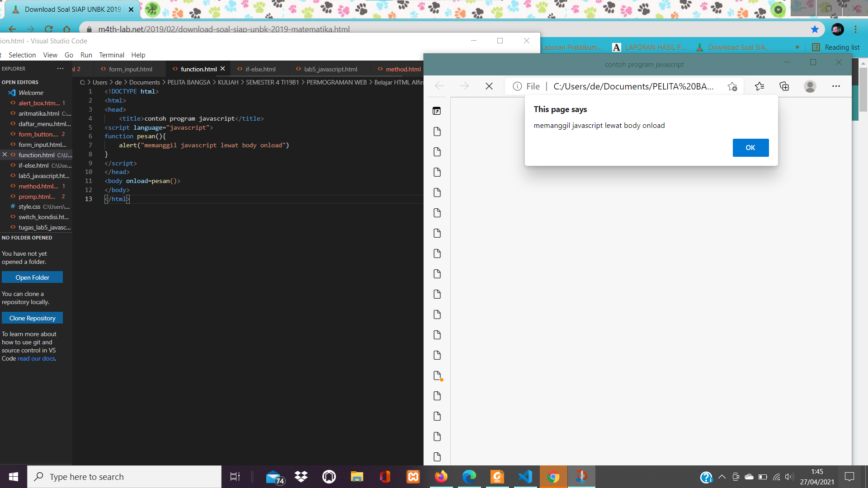The image size is (868, 488).
Task: Open Task View on the taskbar
Action: coord(235,477)
